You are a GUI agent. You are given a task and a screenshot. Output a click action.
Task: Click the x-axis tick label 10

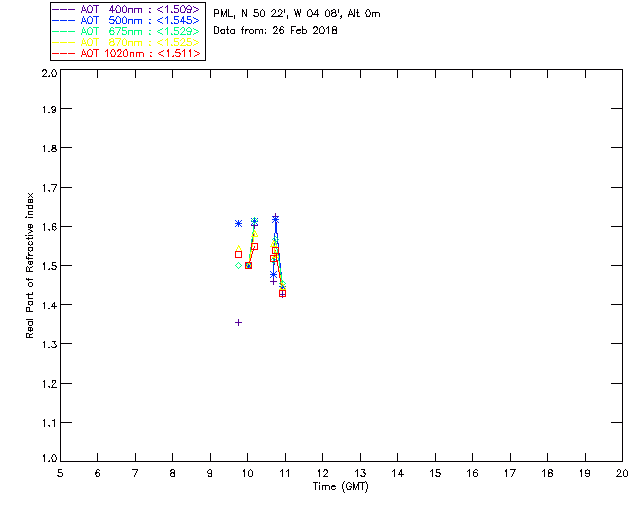pyautogui.click(x=247, y=473)
